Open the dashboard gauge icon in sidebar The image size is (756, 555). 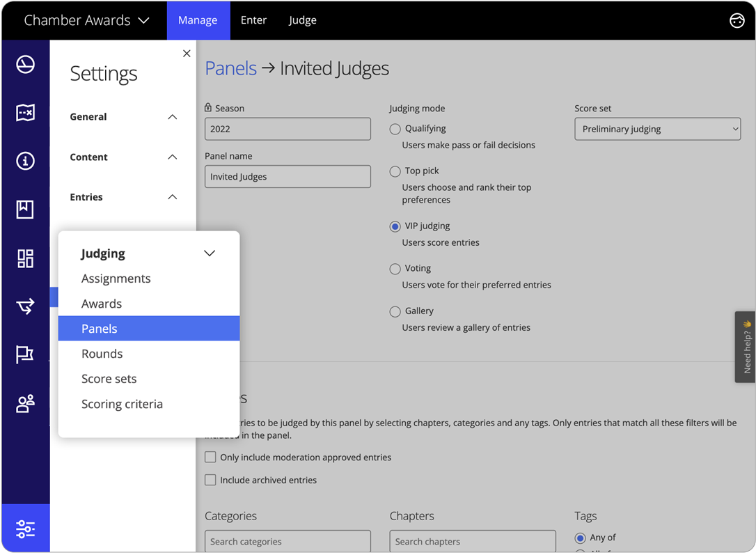coord(25,64)
